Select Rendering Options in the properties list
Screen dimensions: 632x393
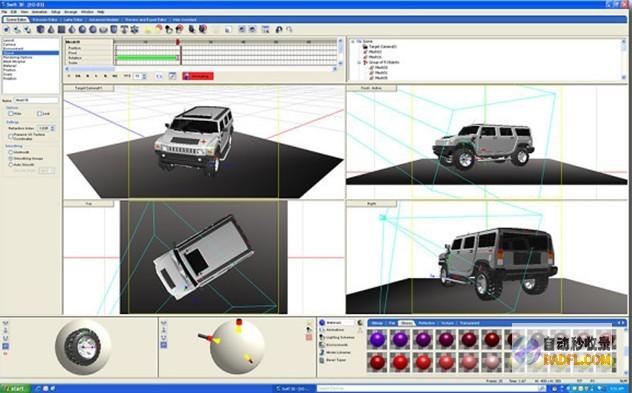[17, 57]
